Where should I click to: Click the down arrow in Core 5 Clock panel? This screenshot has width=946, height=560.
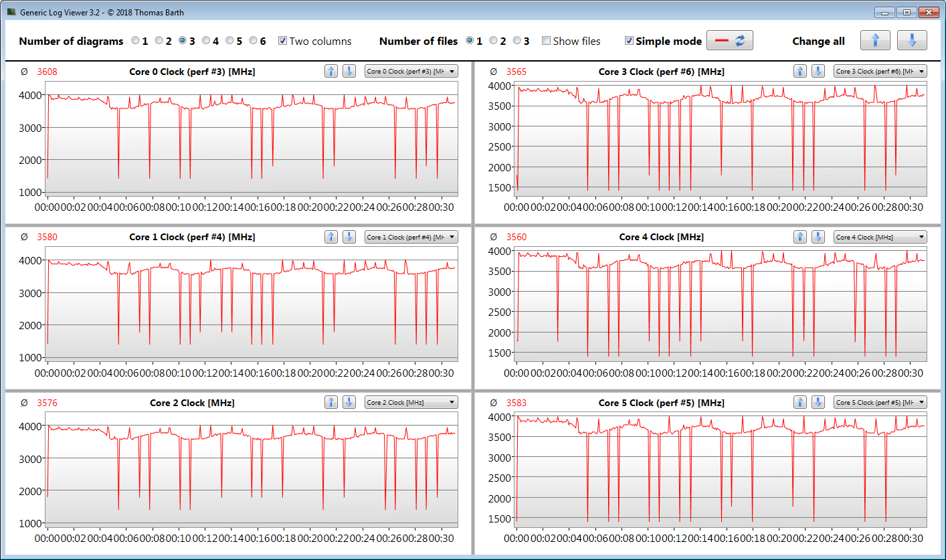(818, 402)
